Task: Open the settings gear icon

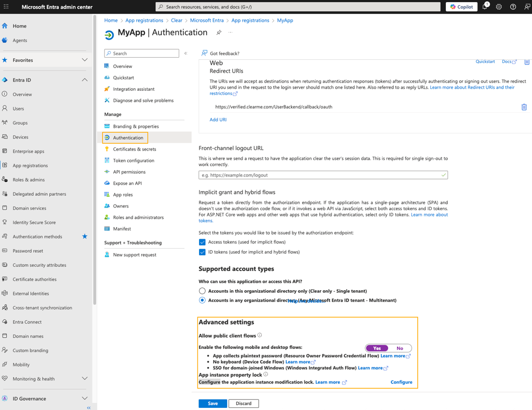Action: [x=499, y=7]
